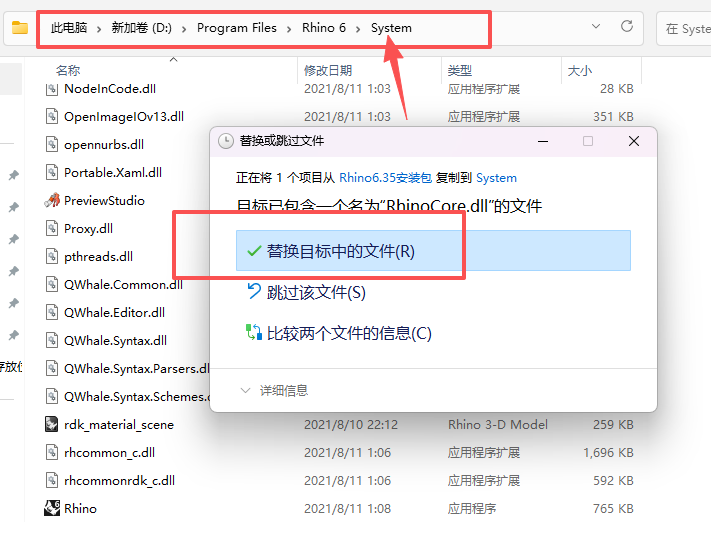
Task: Click the Rhino application icon
Action: (52, 508)
